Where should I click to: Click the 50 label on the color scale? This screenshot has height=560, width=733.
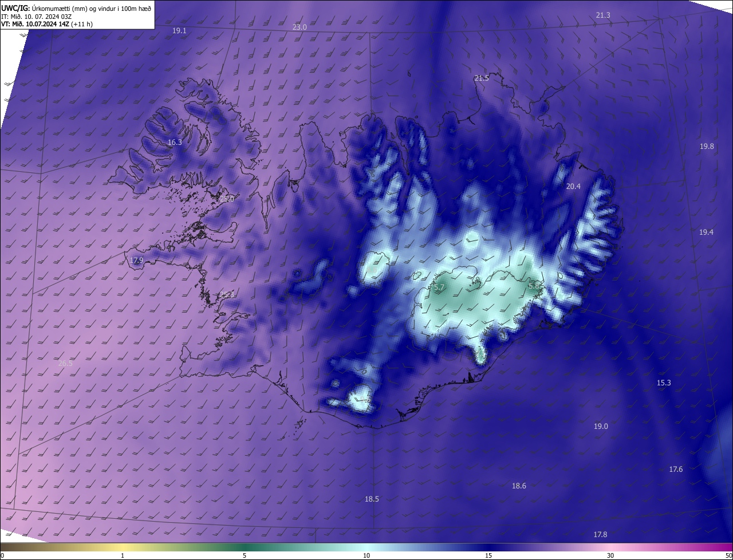pyautogui.click(x=728, y=555)
